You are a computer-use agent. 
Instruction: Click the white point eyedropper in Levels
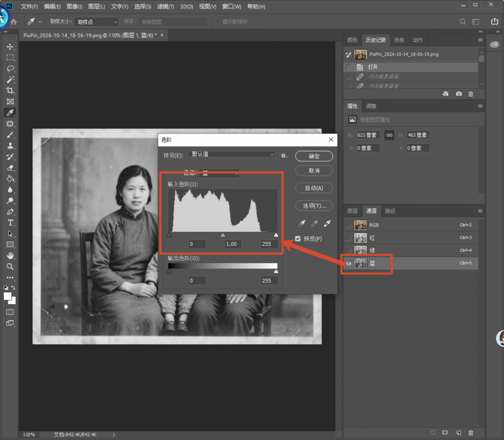click(x=327, y=223)
